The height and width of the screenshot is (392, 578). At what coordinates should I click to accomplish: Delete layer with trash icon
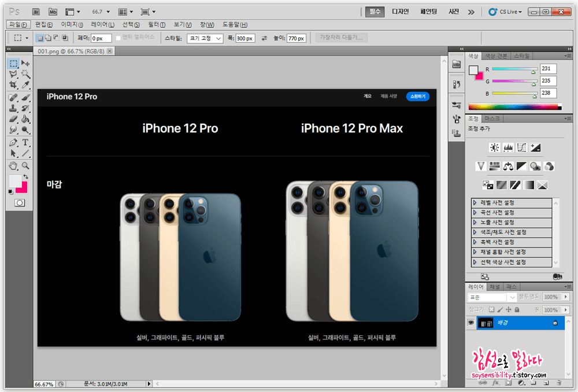(559, 383)
